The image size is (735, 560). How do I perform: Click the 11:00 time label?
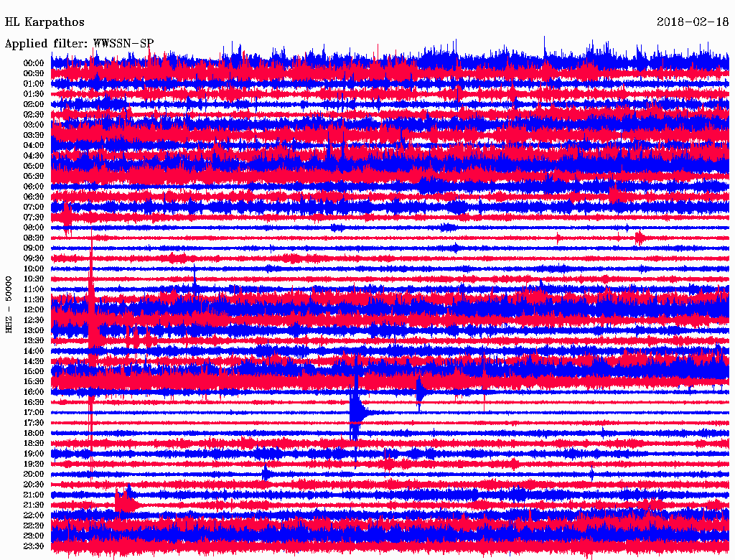click(34, 289)
